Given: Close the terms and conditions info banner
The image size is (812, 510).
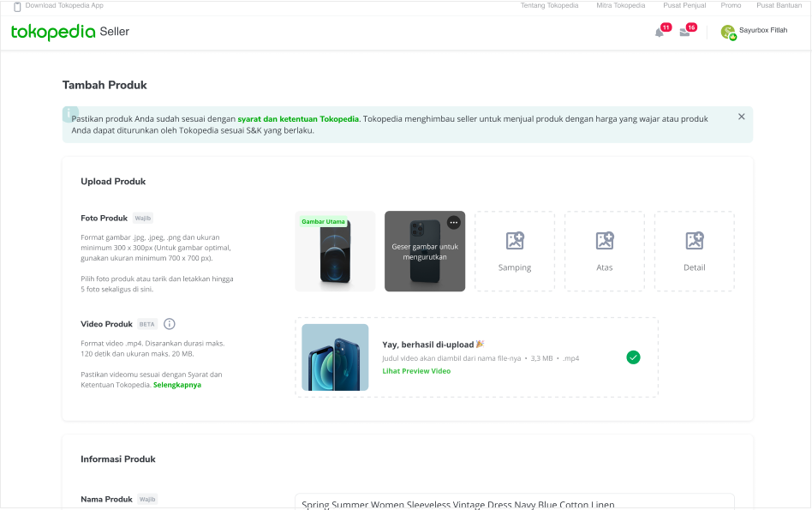Looking at the screenshot, I should 742,117.
